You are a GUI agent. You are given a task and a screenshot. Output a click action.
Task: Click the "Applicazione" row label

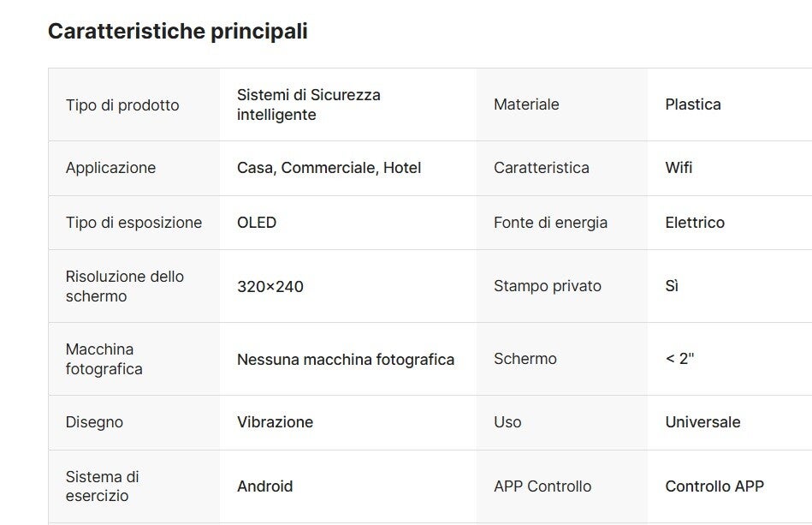(x=110, y=168)
